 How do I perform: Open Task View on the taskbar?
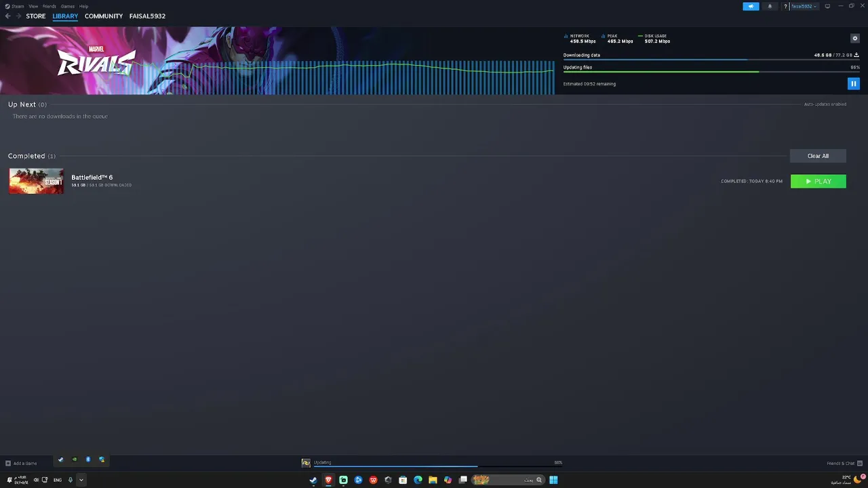463,480
